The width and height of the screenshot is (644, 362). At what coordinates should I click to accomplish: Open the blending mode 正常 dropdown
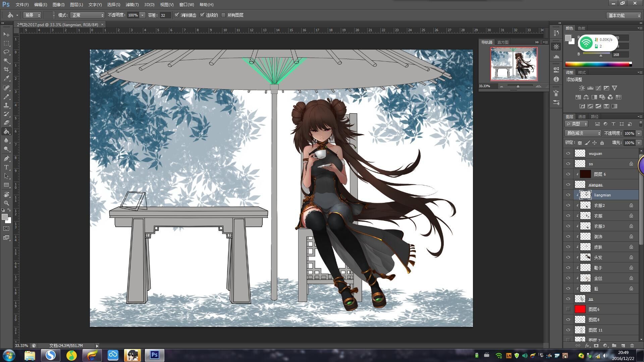point(88,15)
